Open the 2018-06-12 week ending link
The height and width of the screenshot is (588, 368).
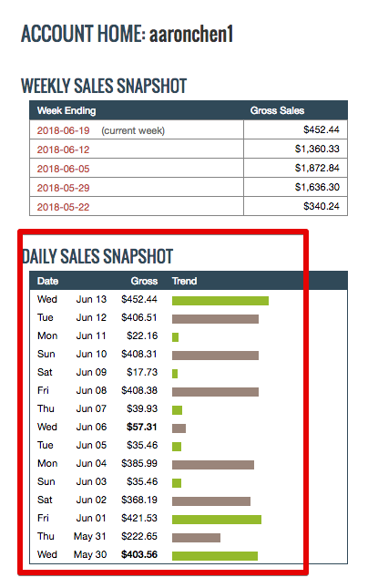(x=63, y=150)
